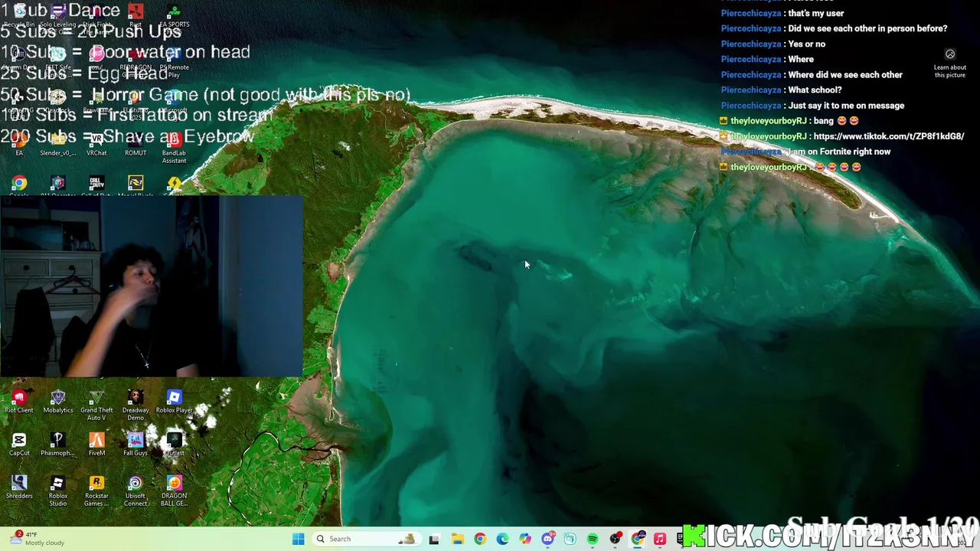Open the Outlast desktop shortcut
980x551 pixels.
[x=174, y=444]
